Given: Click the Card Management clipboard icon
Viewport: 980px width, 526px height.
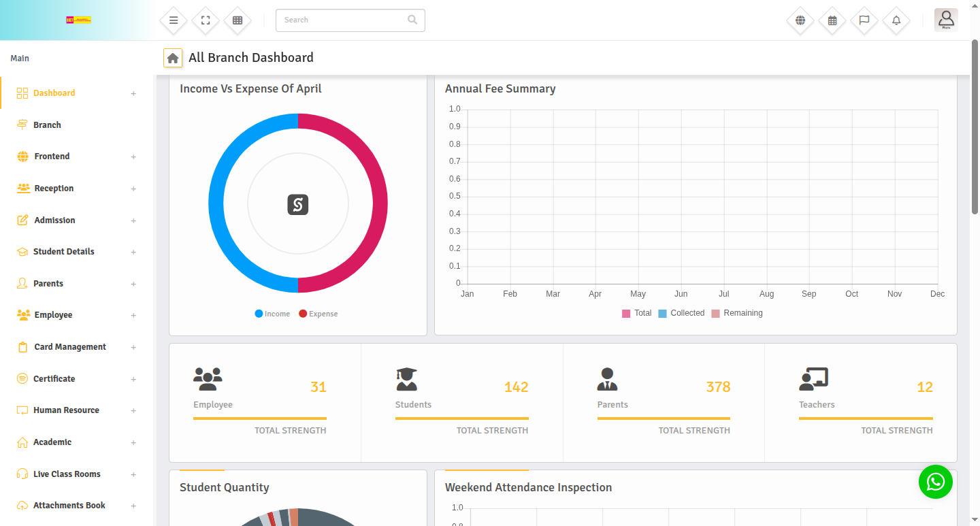Looking at the screenshot, I should [22, 347].
